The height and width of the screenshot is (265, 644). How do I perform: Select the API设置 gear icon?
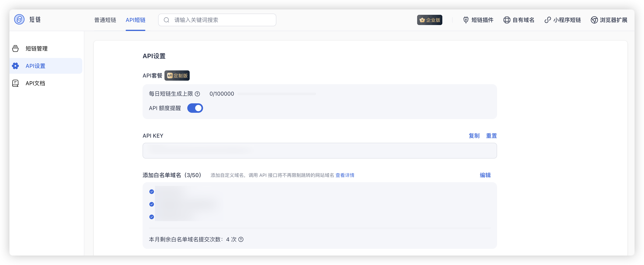[x=16, y=66]
